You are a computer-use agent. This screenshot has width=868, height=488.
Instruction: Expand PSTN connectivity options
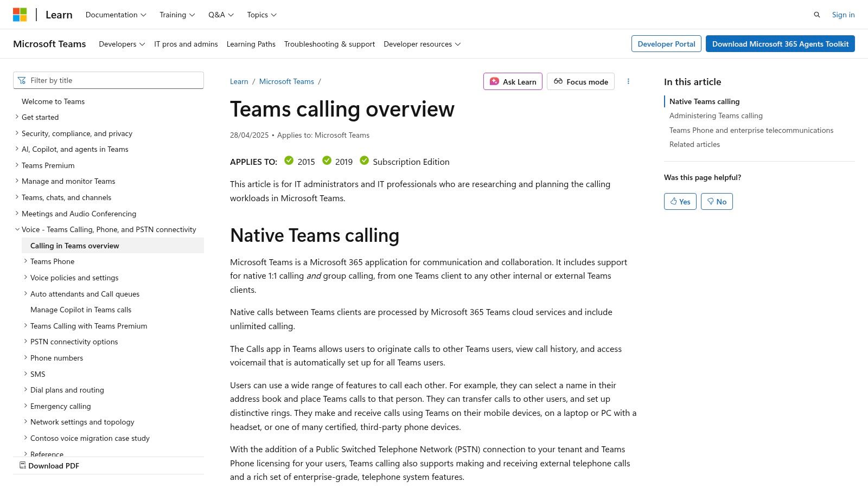click(74, 342)
